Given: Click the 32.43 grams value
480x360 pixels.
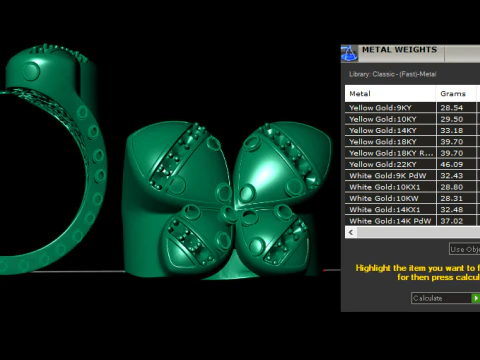Looking at the screenshot, I should tap(452, 176).
